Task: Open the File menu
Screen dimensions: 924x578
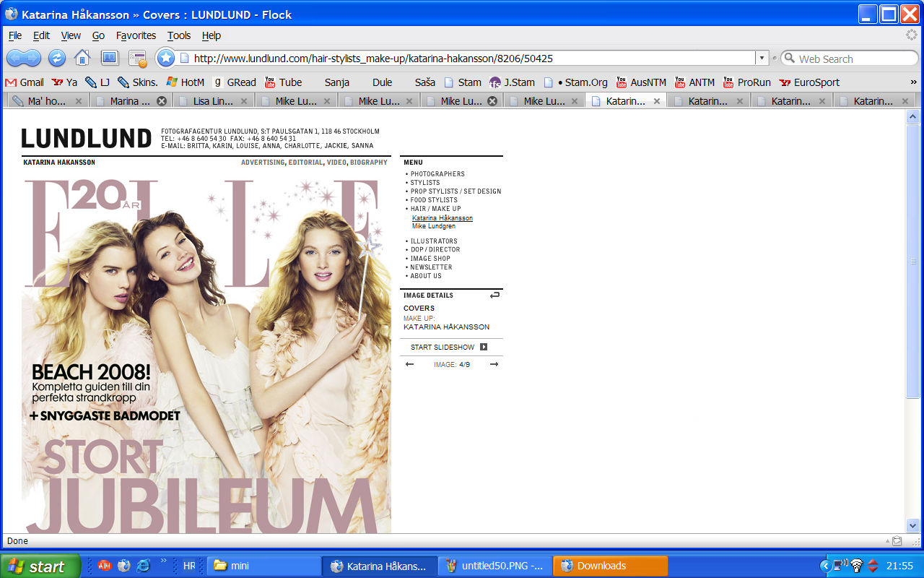Action: 15,35
